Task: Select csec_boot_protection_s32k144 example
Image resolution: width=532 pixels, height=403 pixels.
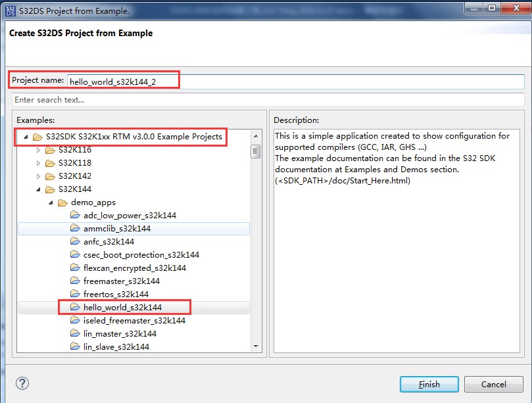Action: [x=141, y=255]
